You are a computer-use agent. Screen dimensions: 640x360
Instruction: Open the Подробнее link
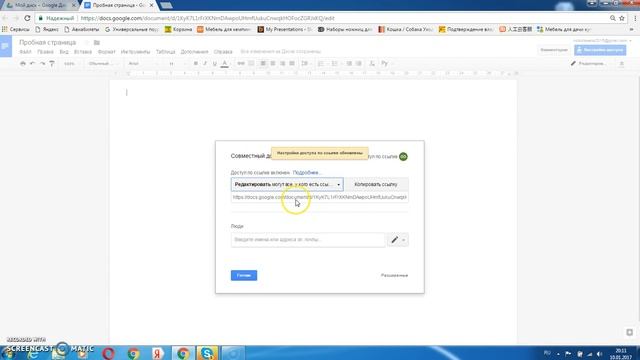point(306,173)
